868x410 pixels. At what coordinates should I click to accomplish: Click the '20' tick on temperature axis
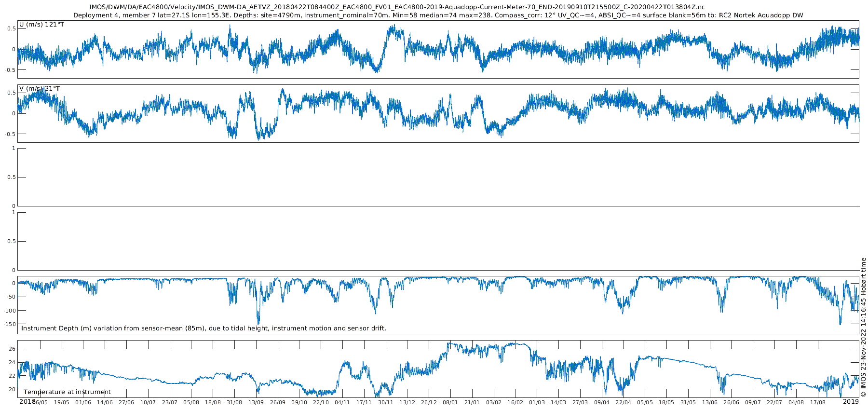click(x=13, y=389)
